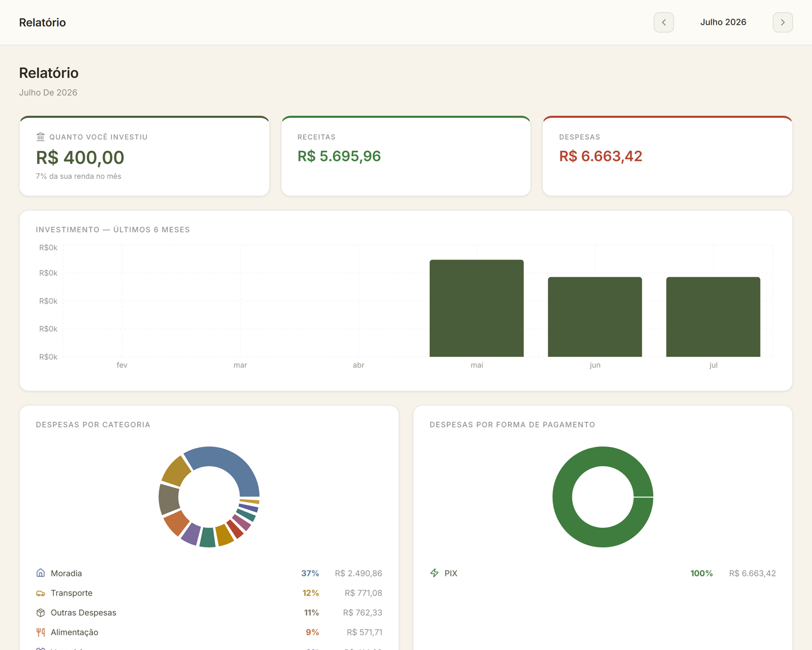Select the Transporte category row

209,593
